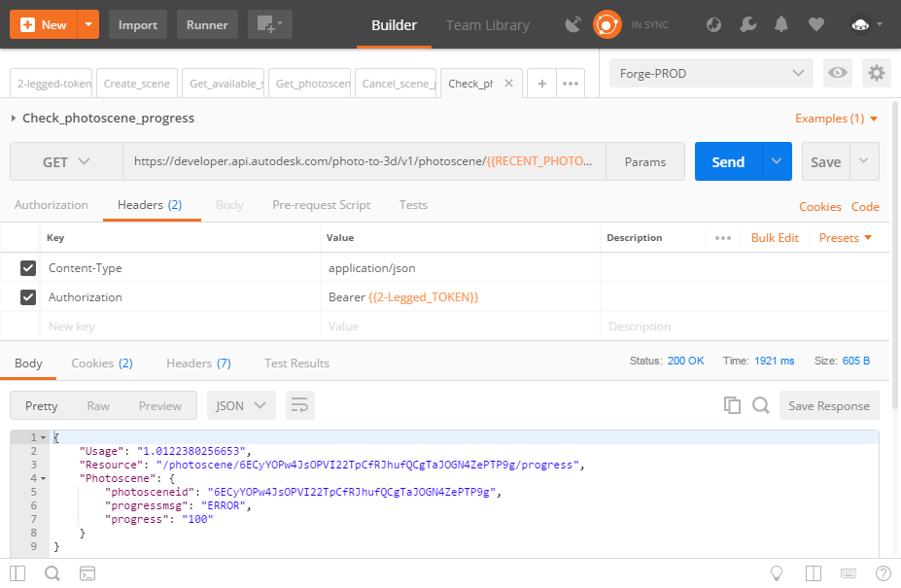Uncheck the Authorization header checkbox
901x588 pixels.
click(x=28, y=297)
